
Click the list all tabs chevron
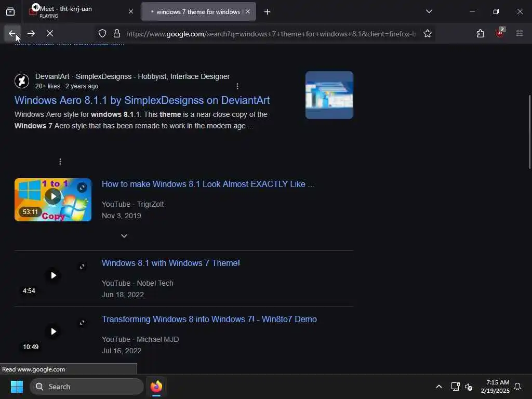pos(429,11)
